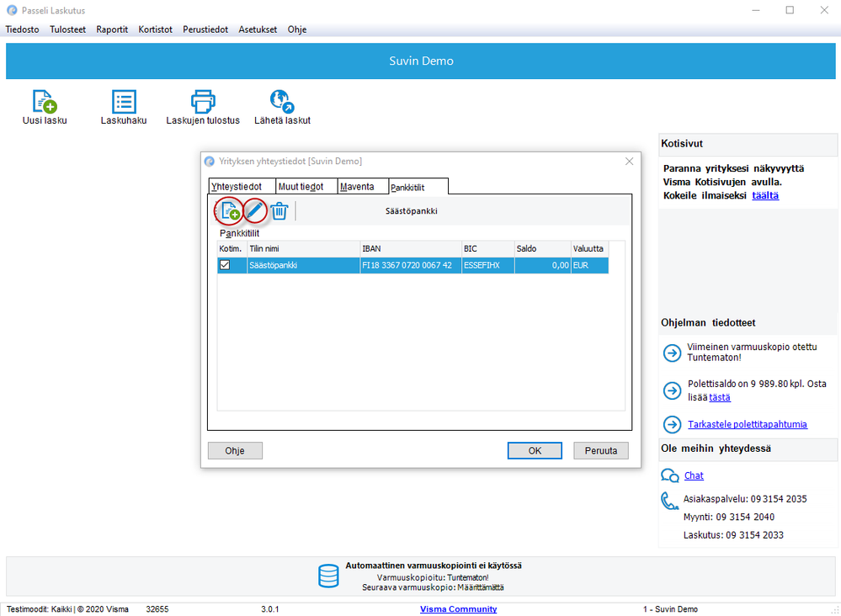Click the 32655 number in the status bar
The width and height of the screenshot is (841, 616).
157,609
